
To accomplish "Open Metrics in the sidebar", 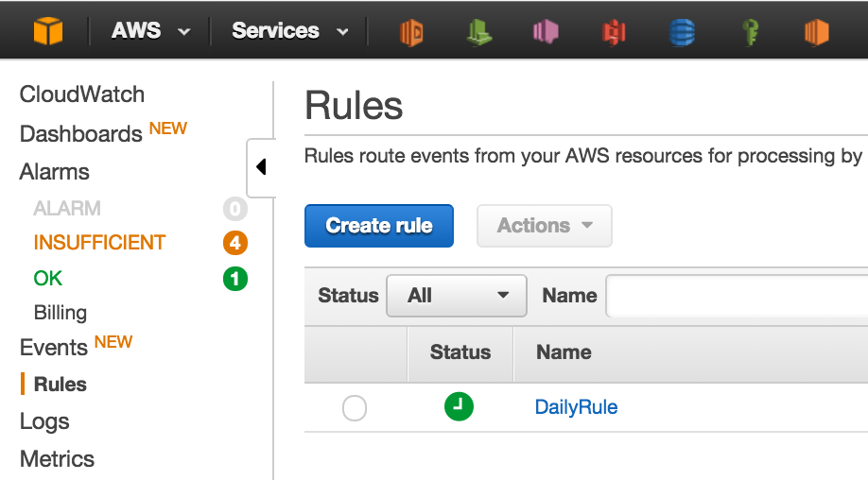I will tap(57, 459).
